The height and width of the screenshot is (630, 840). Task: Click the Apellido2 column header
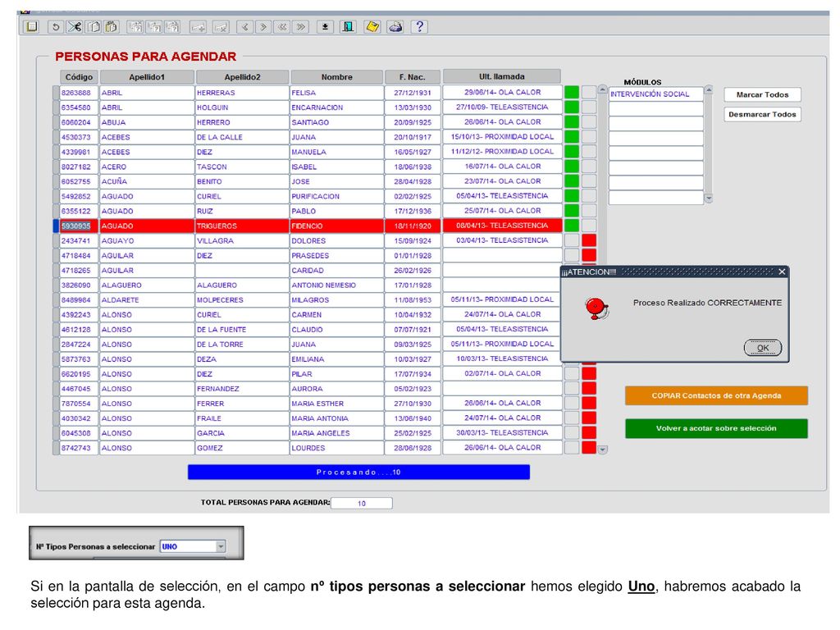(242, 76)
